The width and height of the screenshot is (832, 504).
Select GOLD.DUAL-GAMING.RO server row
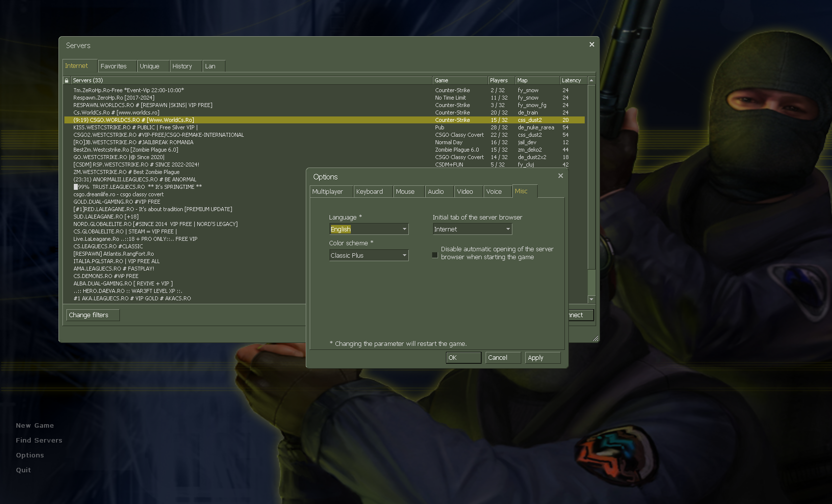(x=185, y=202)
